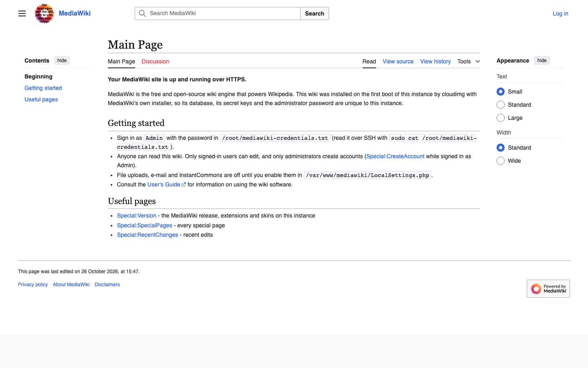This screenshot has width=588, height=368.
Task: Select Wide width option
Action: [x=501, y=161]
